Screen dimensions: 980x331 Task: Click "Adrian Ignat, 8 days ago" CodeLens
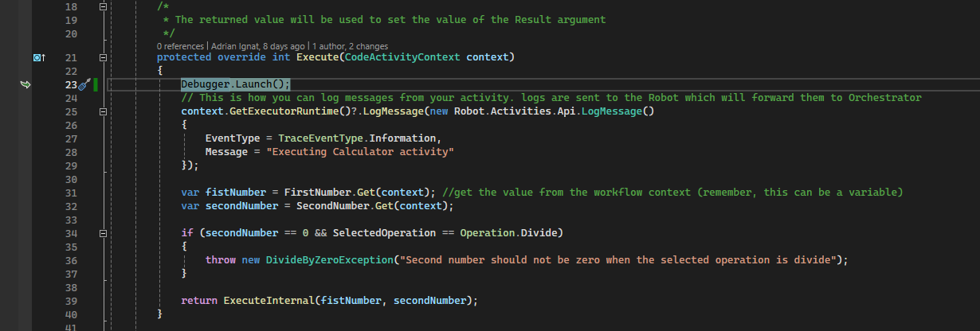coord(257,46)
